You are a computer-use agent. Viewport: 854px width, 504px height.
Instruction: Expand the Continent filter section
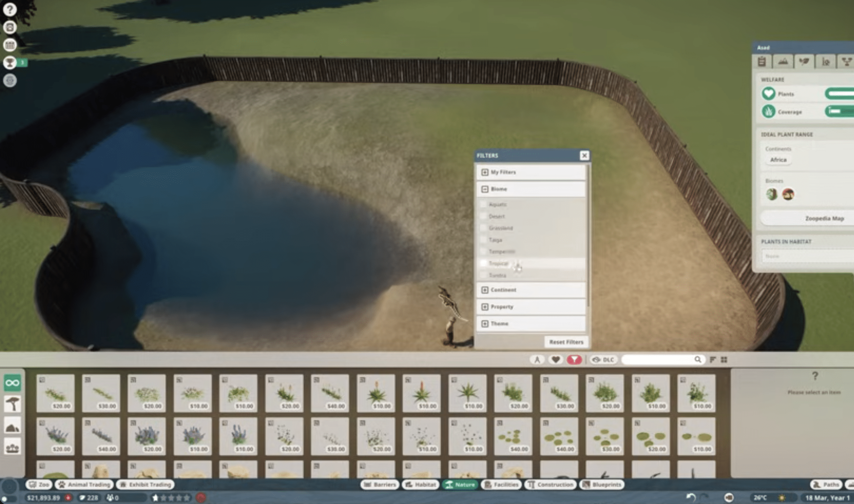531,290
